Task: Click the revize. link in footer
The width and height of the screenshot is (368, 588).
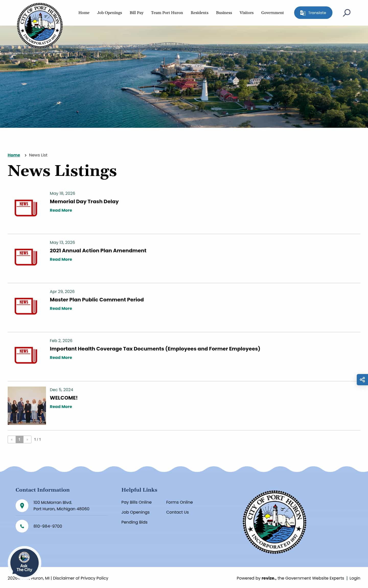Action: click(269, 578)
